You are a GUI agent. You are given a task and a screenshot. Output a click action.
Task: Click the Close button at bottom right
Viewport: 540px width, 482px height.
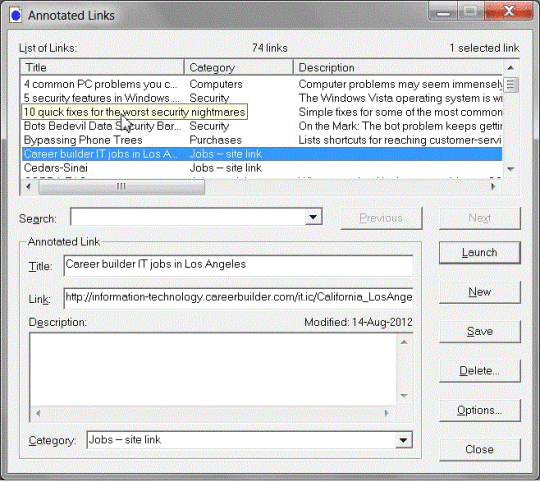(479, 449)
